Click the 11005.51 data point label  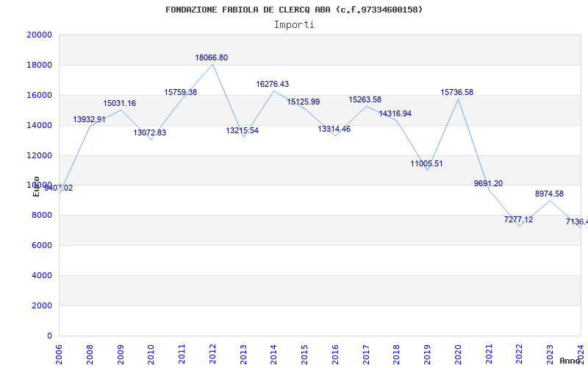point(426,163)
